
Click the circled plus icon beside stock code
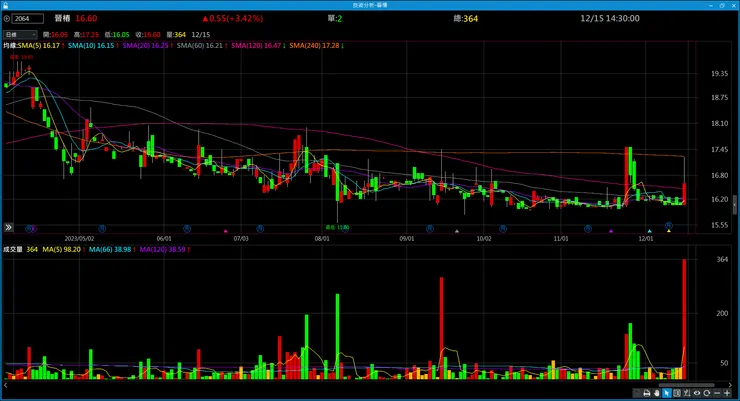pyautogui.click(x=7, y=19)
